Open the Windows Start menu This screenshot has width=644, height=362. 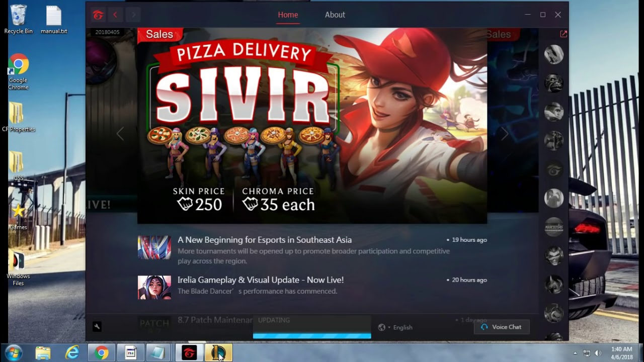(x=14, y=352)
